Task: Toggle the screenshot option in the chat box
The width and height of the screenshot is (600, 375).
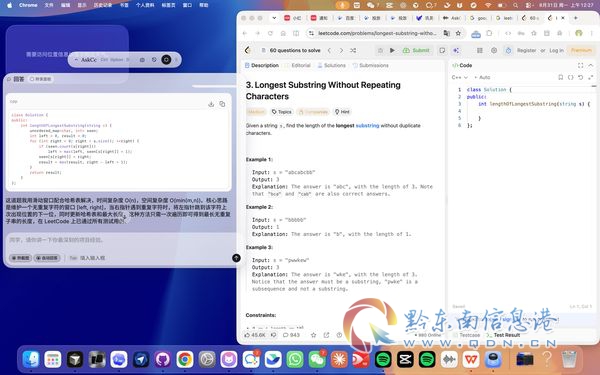Action: coord(21,258)
